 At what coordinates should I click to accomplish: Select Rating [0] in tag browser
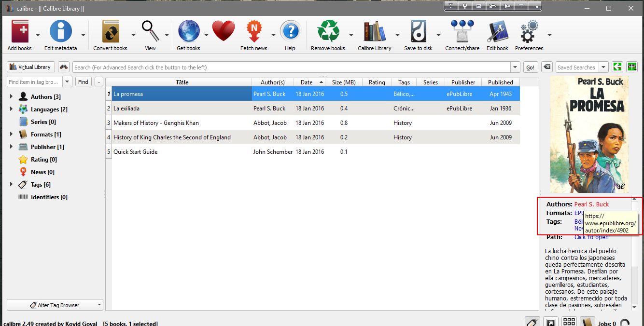tap(43, 159)
